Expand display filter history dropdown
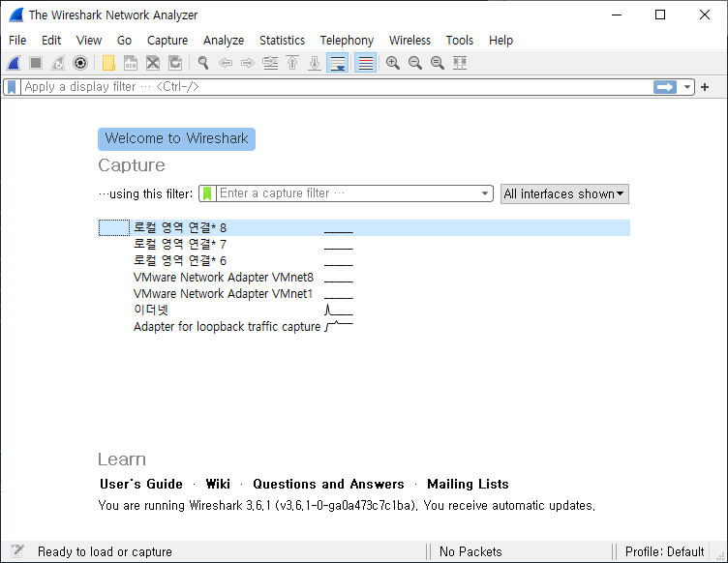The image size is (728, 563). (686, 87)
